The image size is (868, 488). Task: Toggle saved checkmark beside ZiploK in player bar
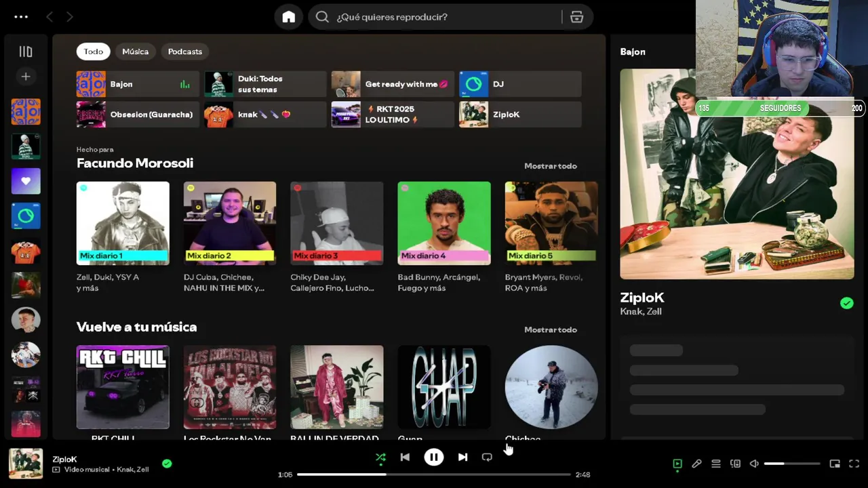[x=167, y=464]
